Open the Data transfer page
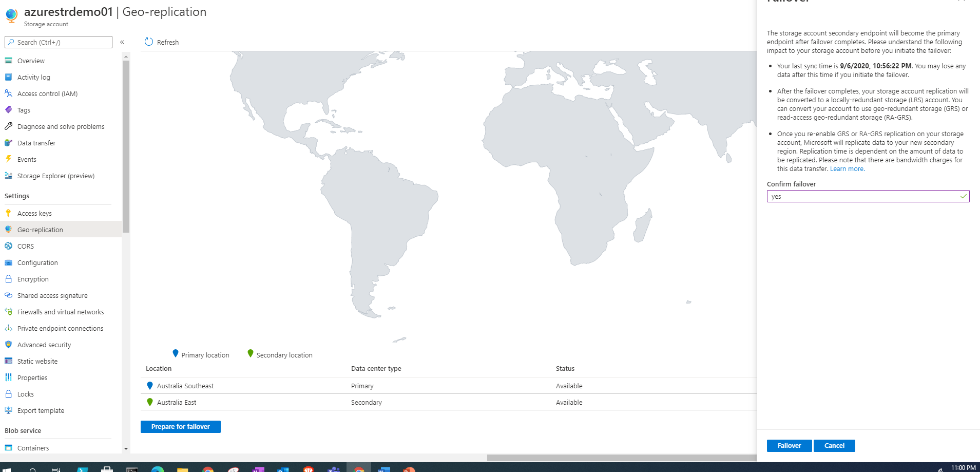980x472 pixels. click(x=36, y=143)
